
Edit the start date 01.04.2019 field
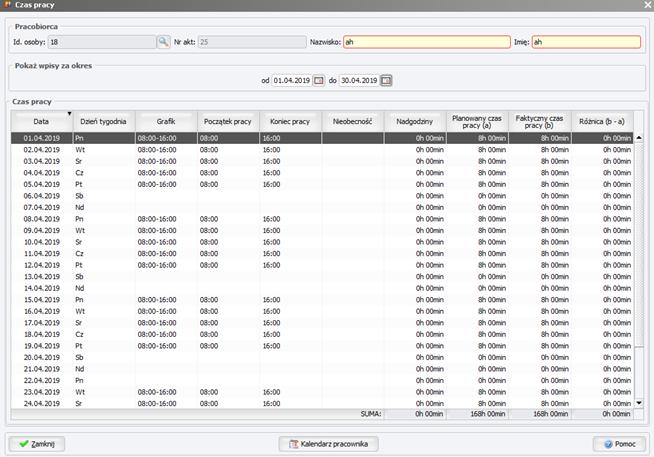click(x=292, y=80)
